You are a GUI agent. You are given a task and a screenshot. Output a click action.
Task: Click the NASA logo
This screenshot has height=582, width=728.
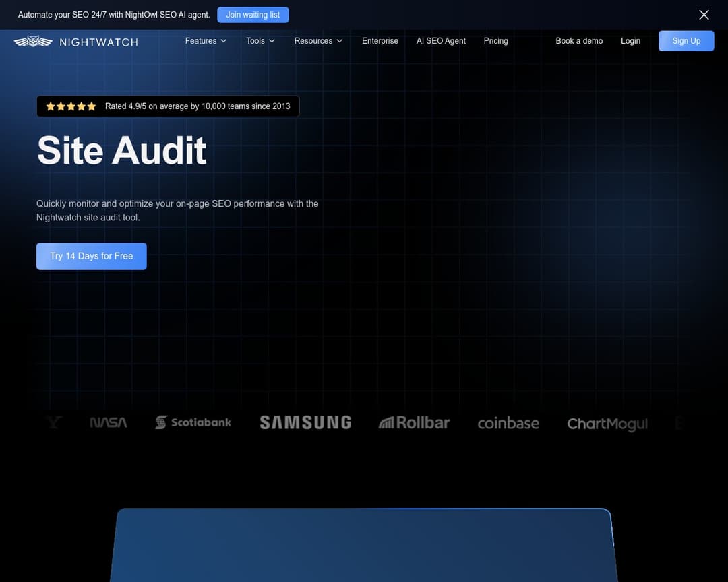click(109, 422)
